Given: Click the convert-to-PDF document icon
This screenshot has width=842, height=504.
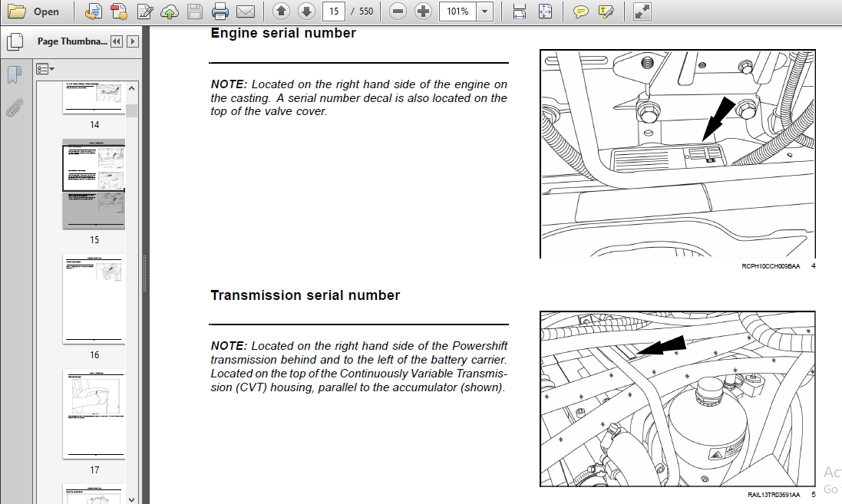Looking at the screenshot, I should point(94,12).
